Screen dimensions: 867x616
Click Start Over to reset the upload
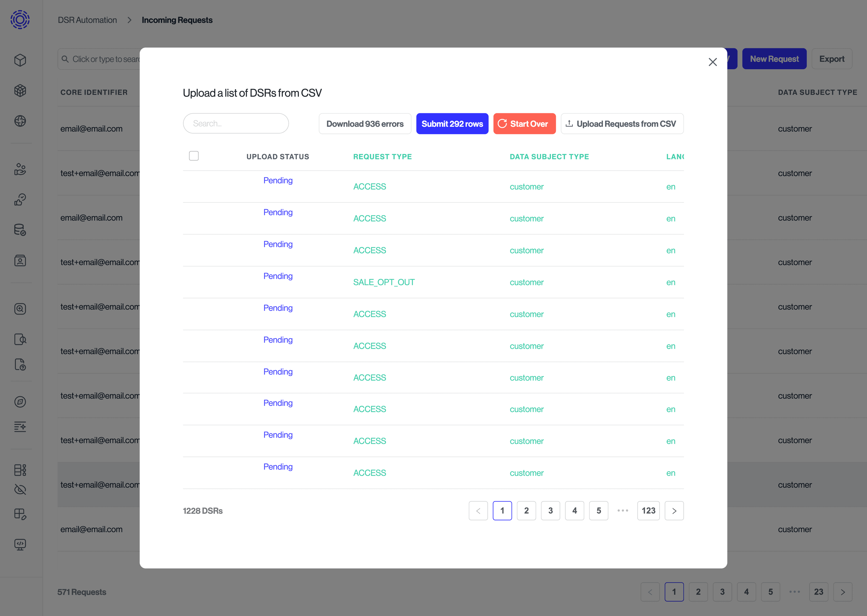(525, 123)
